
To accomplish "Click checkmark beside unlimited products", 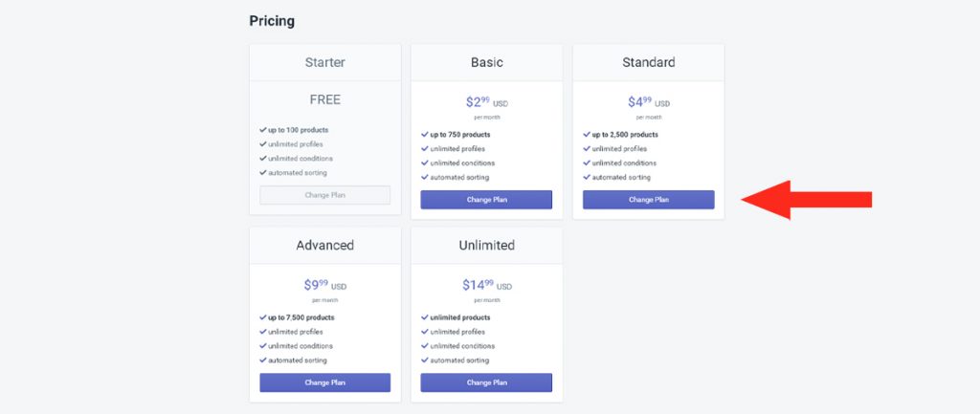I will (424, 317).
